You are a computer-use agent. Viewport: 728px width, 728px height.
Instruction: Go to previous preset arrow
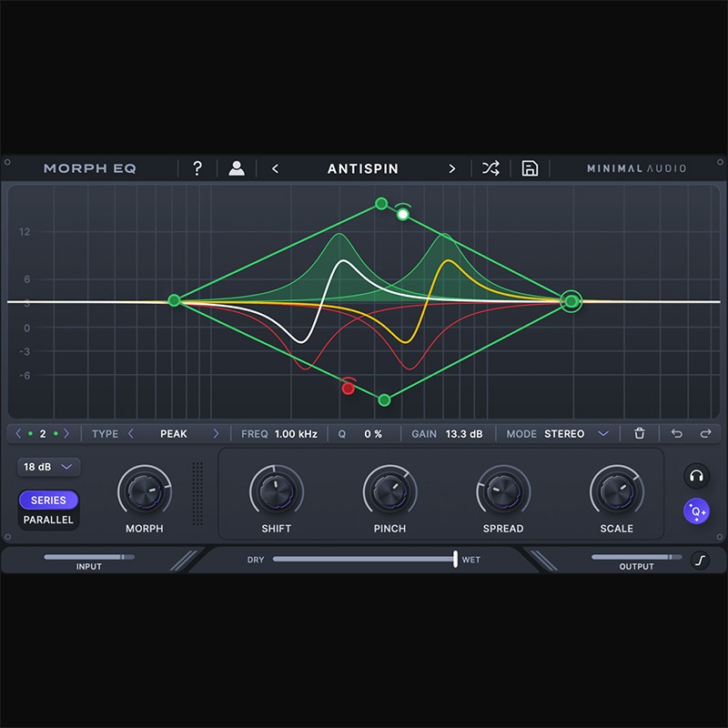coord(276,168)
